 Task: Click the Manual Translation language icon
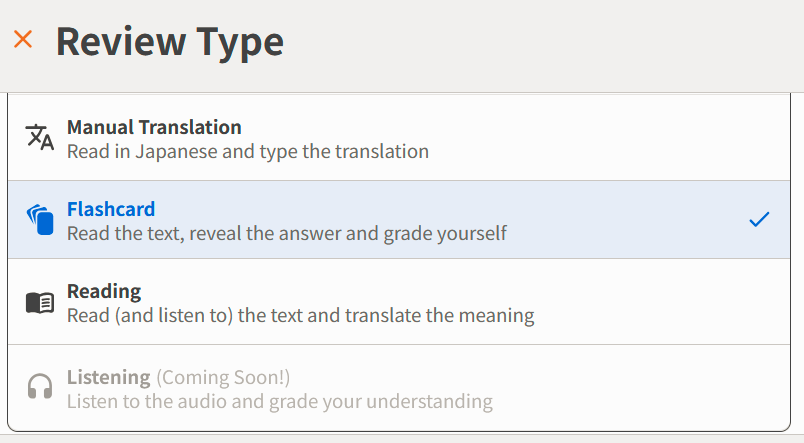(x=40, y=137)
